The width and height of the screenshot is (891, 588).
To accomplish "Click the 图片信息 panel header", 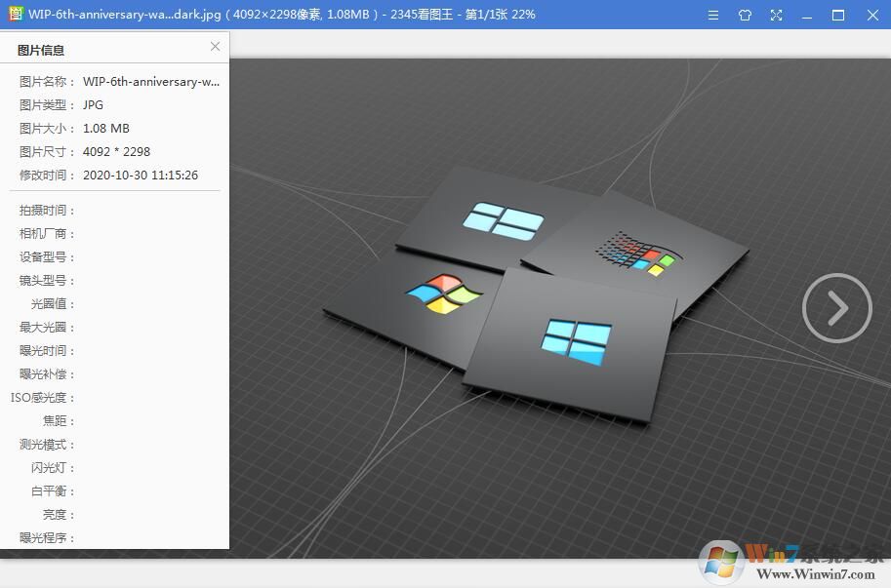I will [42, 48].
